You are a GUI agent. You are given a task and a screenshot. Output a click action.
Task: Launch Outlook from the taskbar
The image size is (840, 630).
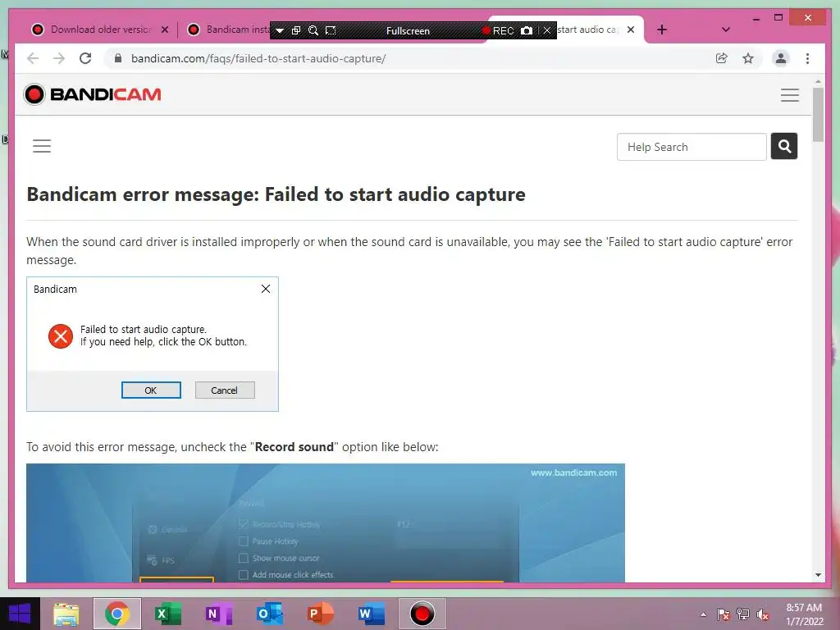(269, 614)
